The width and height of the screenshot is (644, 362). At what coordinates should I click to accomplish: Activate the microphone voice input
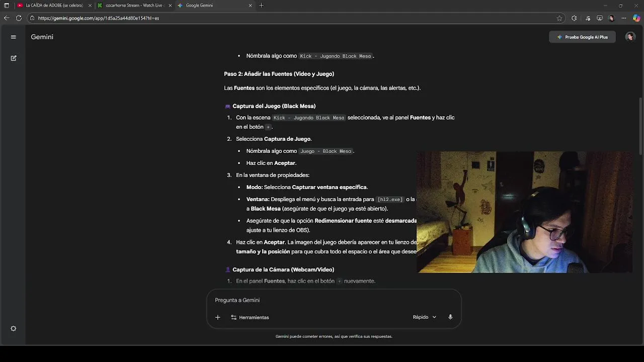coord(450,317)
